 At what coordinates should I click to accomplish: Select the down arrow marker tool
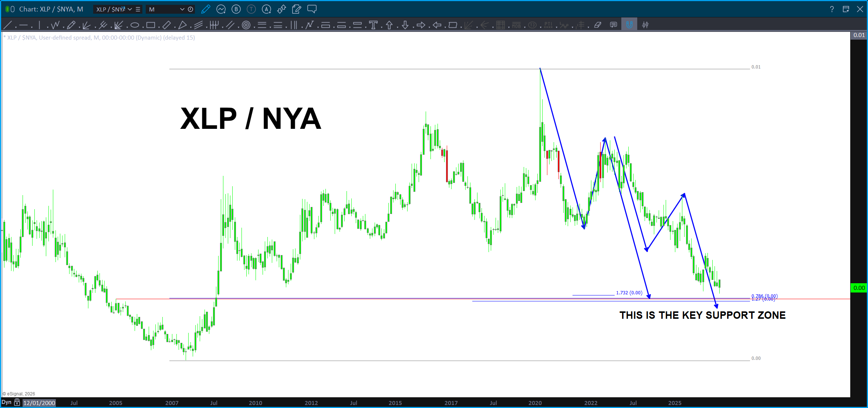(405, 25)
